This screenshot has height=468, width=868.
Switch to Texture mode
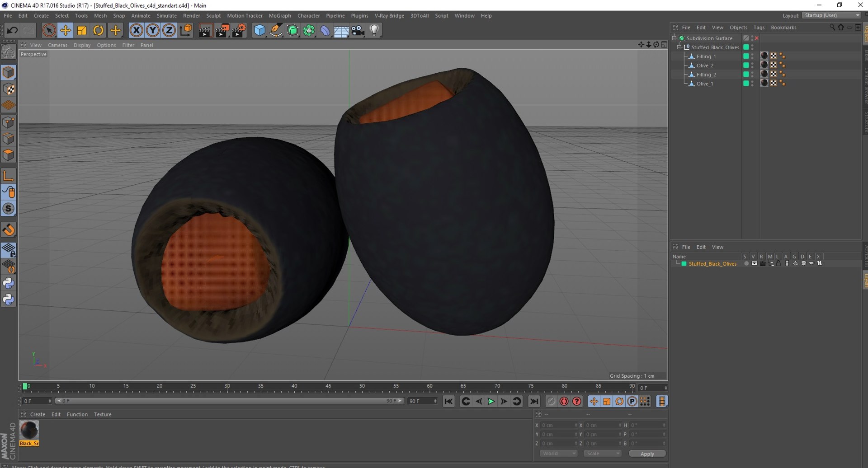[x=9, y=89]
